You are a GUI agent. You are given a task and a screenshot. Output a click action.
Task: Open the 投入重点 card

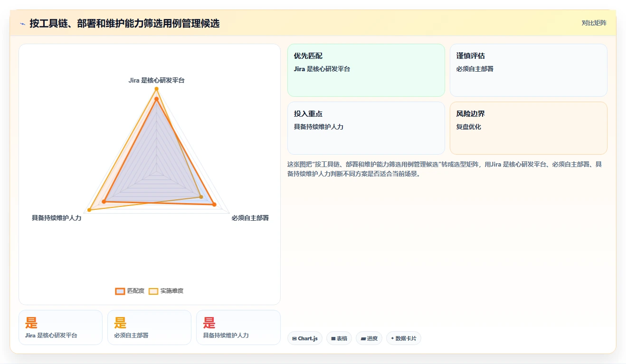[x=366, y=128]
